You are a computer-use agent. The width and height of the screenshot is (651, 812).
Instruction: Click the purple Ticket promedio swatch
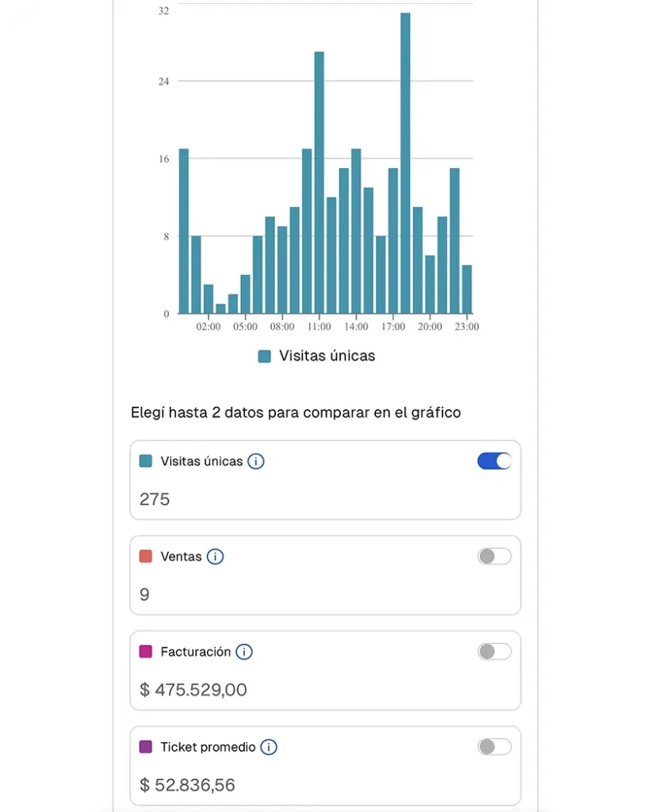point(145,747)
